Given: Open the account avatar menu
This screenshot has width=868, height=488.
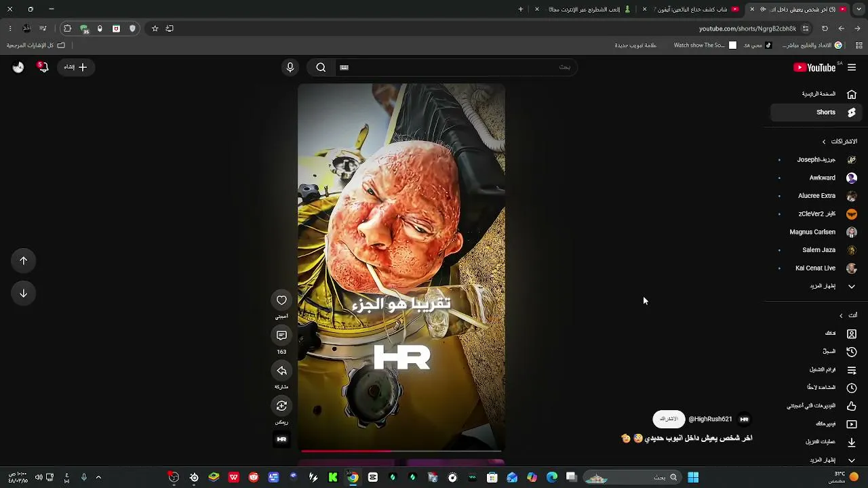Looking at the screenshot, I should click(18, 67).
